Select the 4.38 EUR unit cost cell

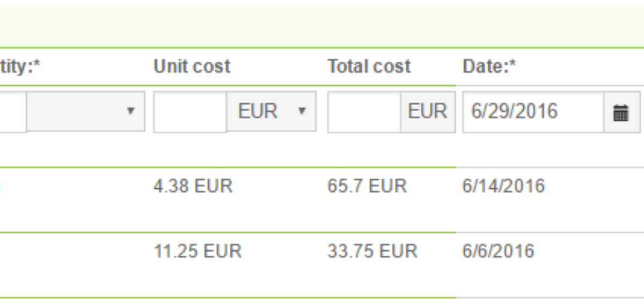(x=193, y=186)
